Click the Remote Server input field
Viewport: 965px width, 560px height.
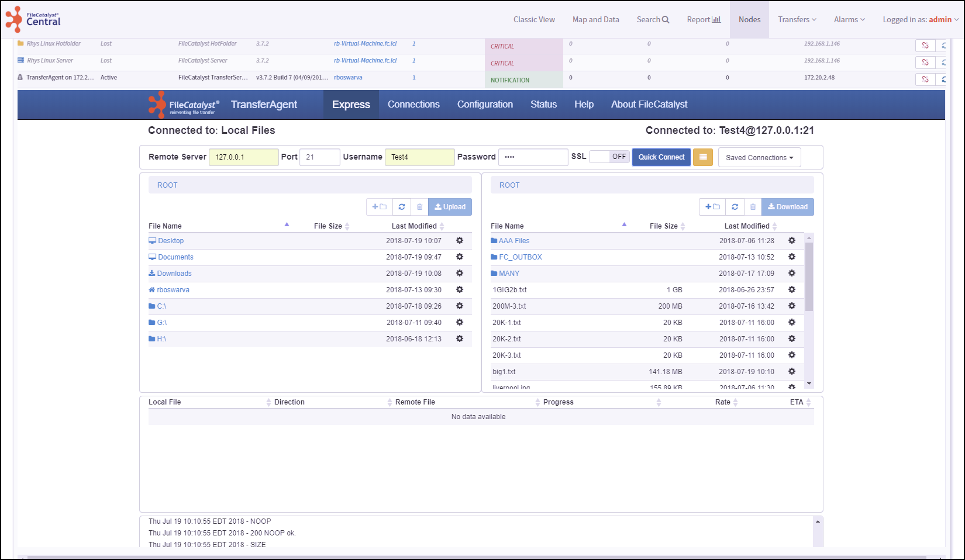point(244,157)
